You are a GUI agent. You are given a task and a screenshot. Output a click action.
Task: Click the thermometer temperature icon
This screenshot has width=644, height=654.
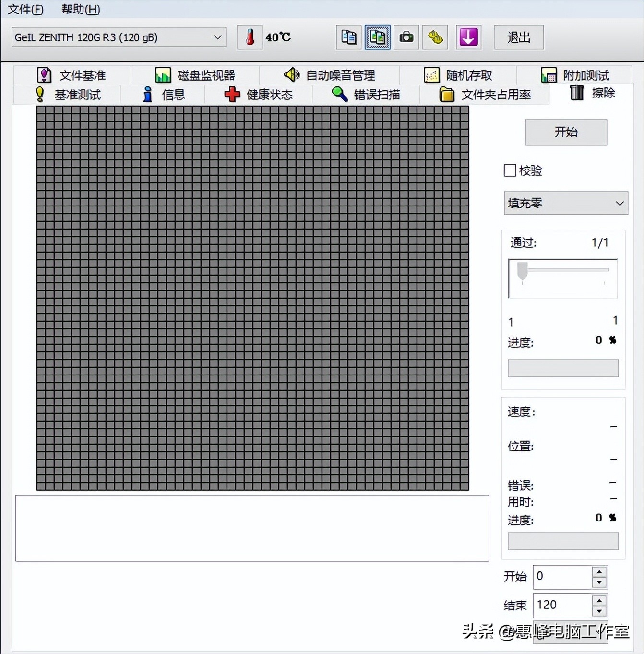[250, 37]
